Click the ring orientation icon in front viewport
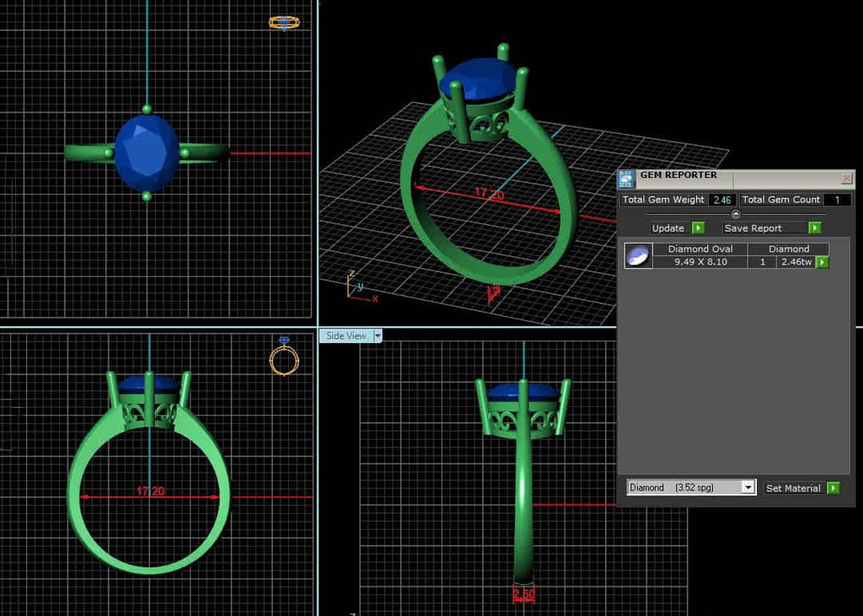 [x=284, y=356]
